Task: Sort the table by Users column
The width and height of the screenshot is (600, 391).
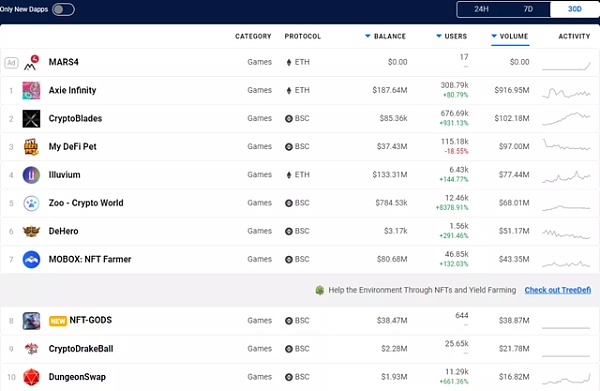Action: click(x=452, y=36)
